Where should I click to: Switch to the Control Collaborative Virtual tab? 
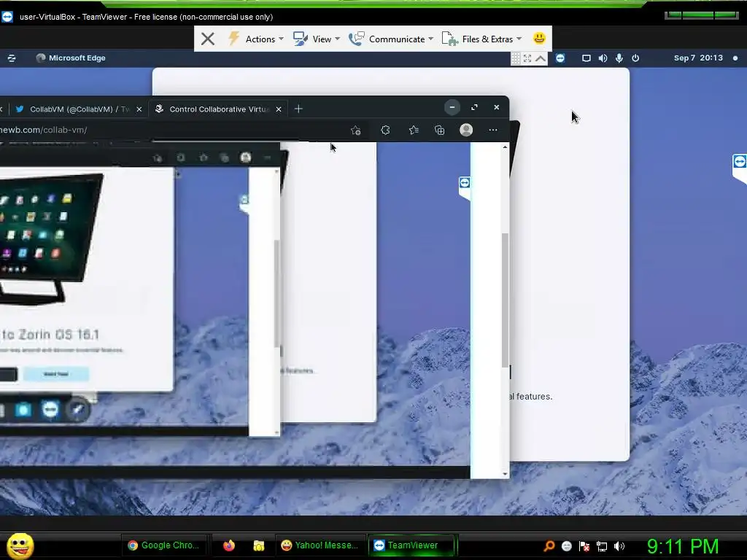[218, 109]
